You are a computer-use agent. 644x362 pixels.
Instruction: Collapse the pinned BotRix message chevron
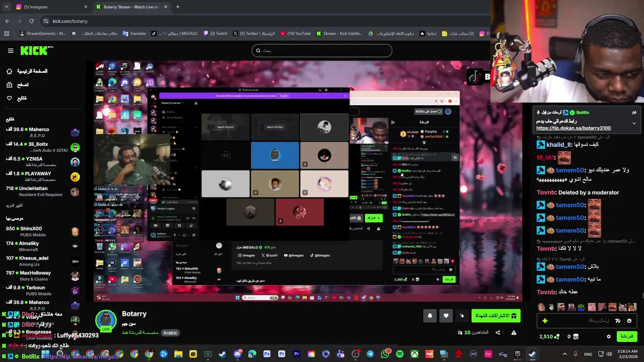pos(634,123)
